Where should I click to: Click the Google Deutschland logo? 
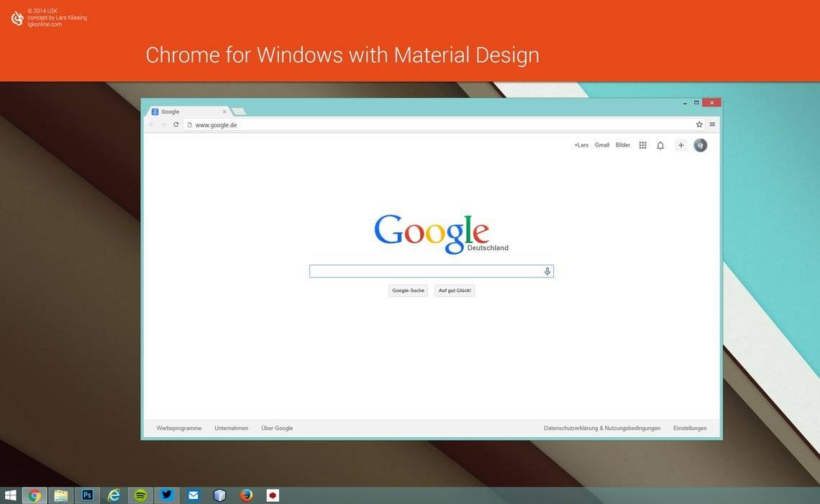coord(441,234)
